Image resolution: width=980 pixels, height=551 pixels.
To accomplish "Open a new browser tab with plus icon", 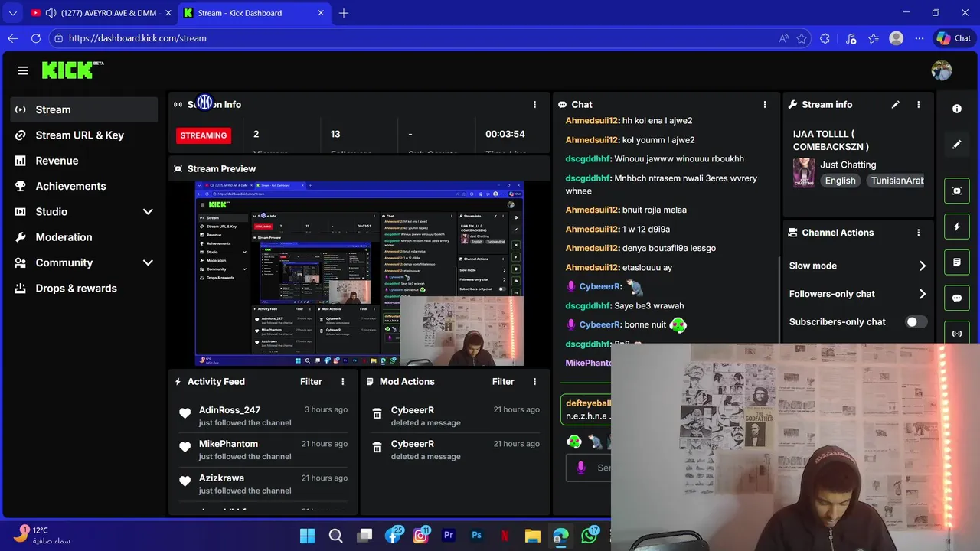I will (344, 13).
